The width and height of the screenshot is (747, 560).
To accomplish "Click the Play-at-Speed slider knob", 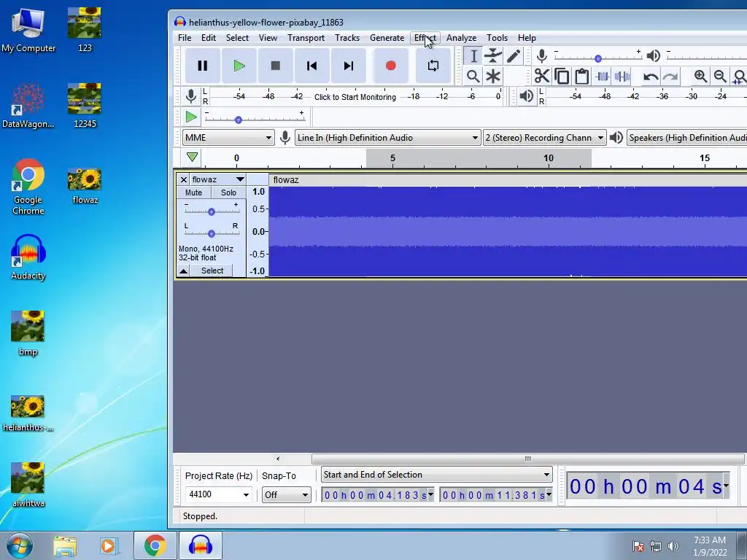I will click(x=239, y=120).
